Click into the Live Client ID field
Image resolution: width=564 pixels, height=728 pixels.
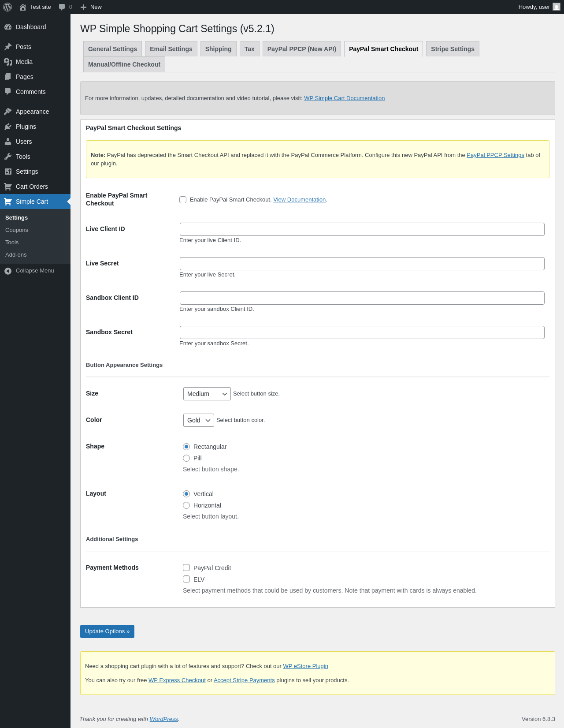(x=362, y=229)
